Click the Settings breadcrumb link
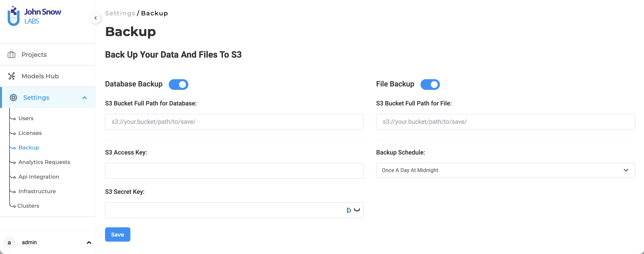The image size is (644, 254). point(120,13)
